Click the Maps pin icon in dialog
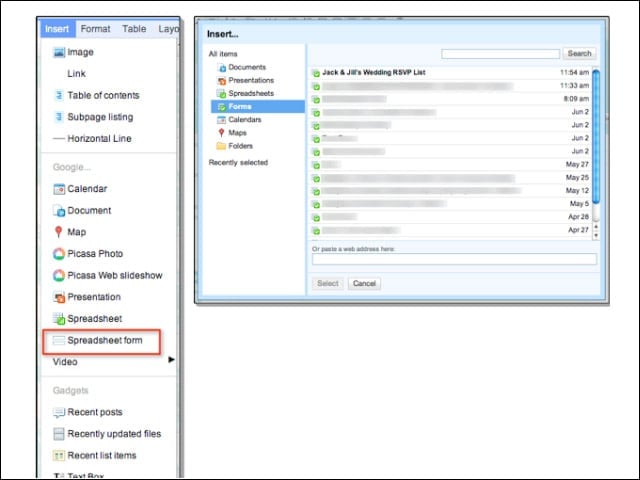This screenshot has height=480, width=640. [221, 133]
